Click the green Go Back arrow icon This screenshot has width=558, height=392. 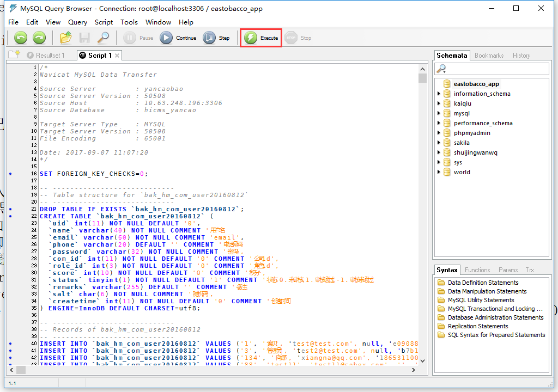(21, 38)
